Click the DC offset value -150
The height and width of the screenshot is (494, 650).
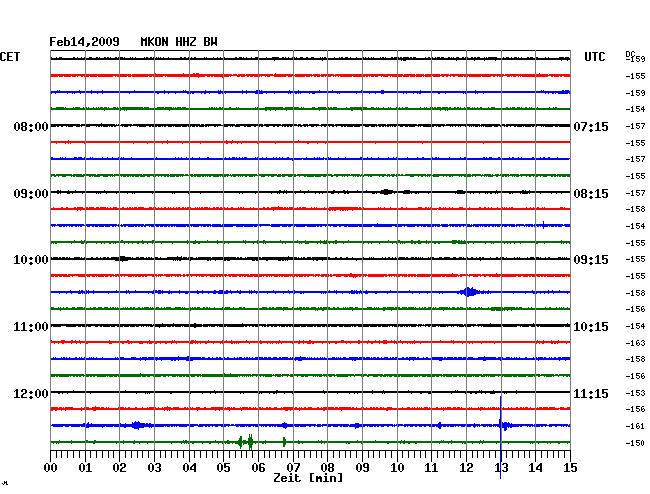click(x=635, y=443)
